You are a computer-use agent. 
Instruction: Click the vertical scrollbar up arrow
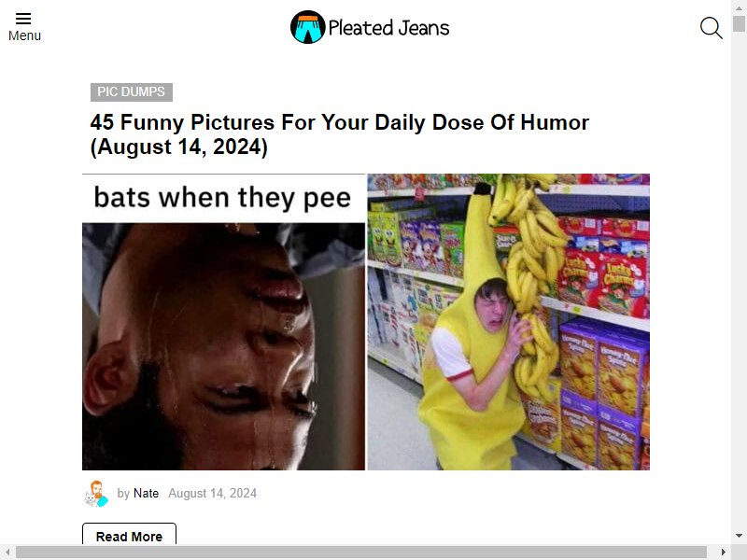click(x=739, y=7)
